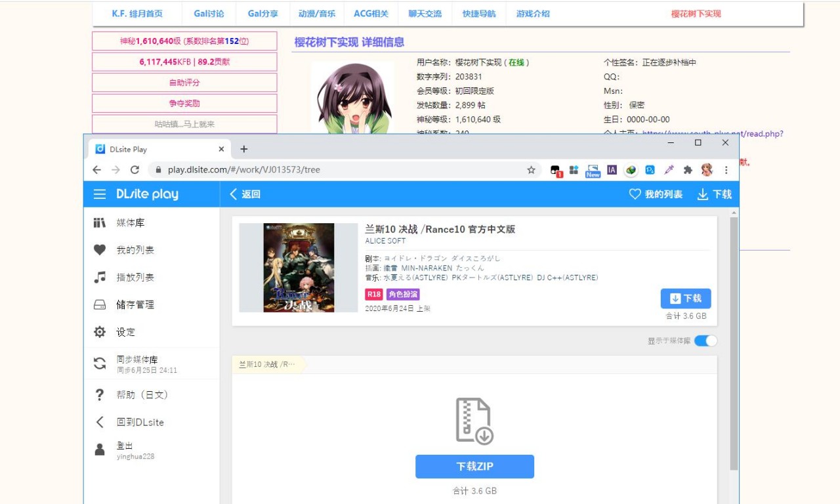
Task: Click the DLsite Play page scrollbar
Action: 734,343
